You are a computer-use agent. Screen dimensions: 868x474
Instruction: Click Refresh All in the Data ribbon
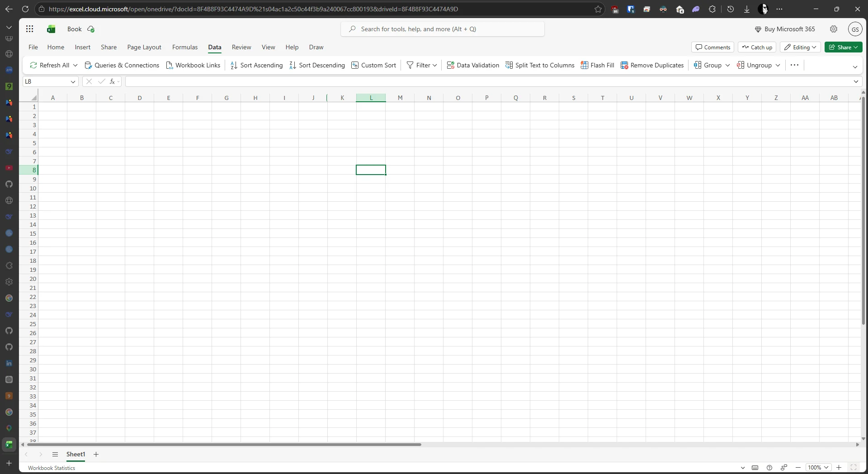coord(50,65)
